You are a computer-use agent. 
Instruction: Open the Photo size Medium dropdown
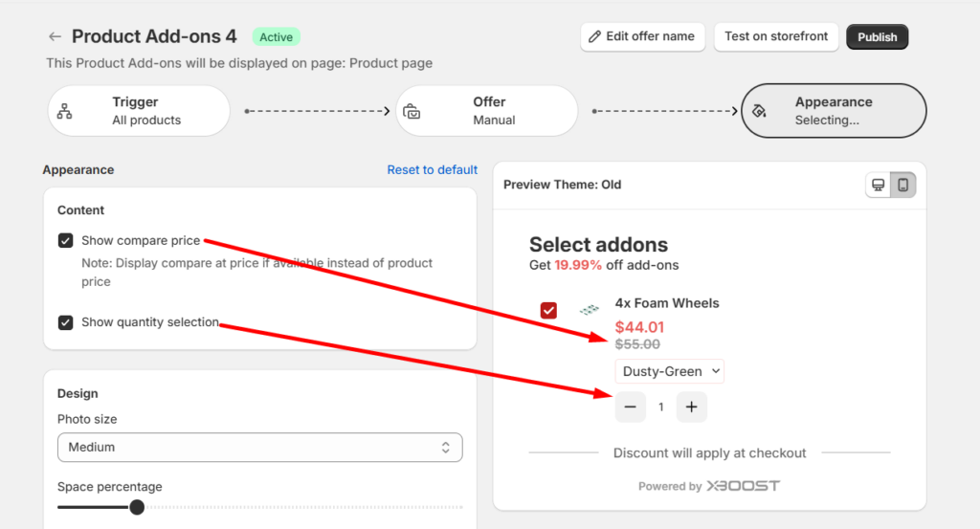259,447
